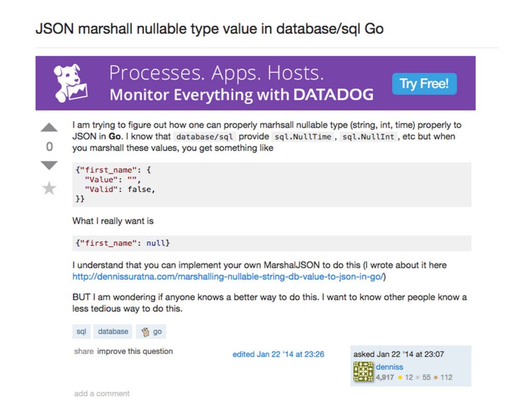The height and width of the screenshot is (399, 532).
Task: Open the go tag with gopher icon
Action: 152,331
